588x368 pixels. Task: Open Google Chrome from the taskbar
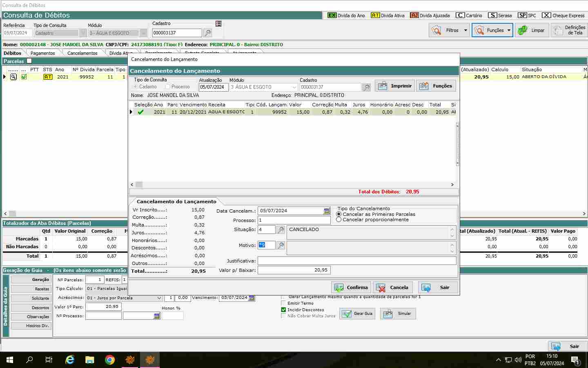coord(109,360)
